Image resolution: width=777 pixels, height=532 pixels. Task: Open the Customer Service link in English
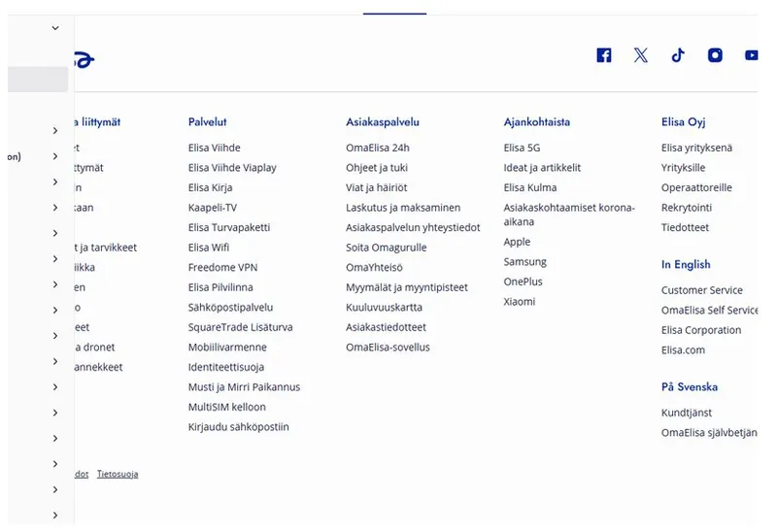click(x=701, y=290)
